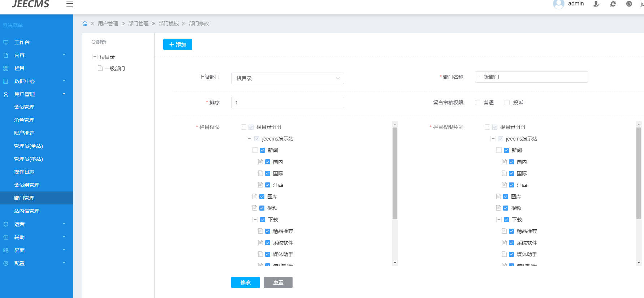644x298 pixels.
Task: Click the 栏目权限控制 tree scrollbar thumb
Action: [639, 173]
